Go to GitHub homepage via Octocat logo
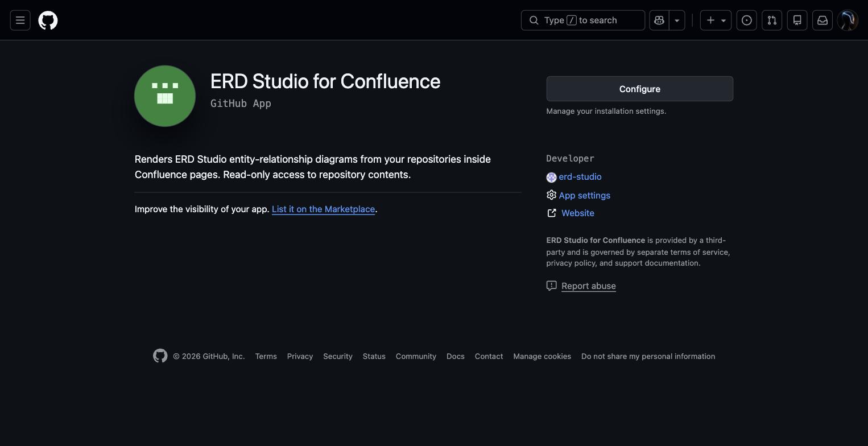The width and height of the screenshot is (868, 446). (x=48, y=20)
